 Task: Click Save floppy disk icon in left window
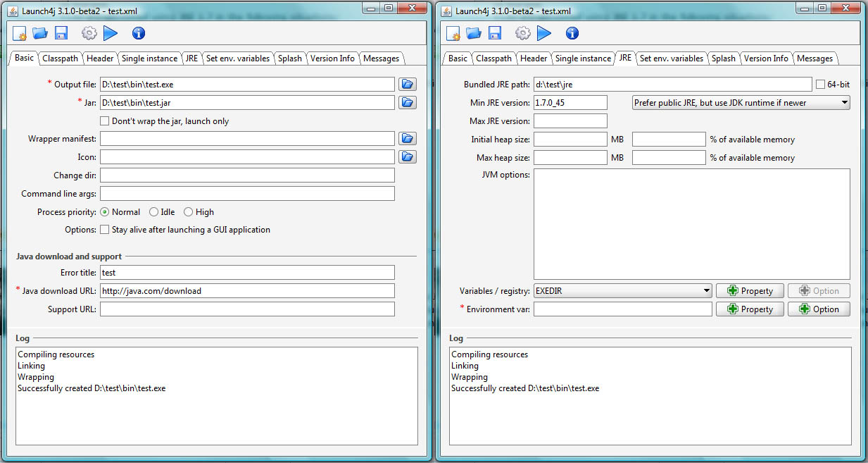coord(61,33)
